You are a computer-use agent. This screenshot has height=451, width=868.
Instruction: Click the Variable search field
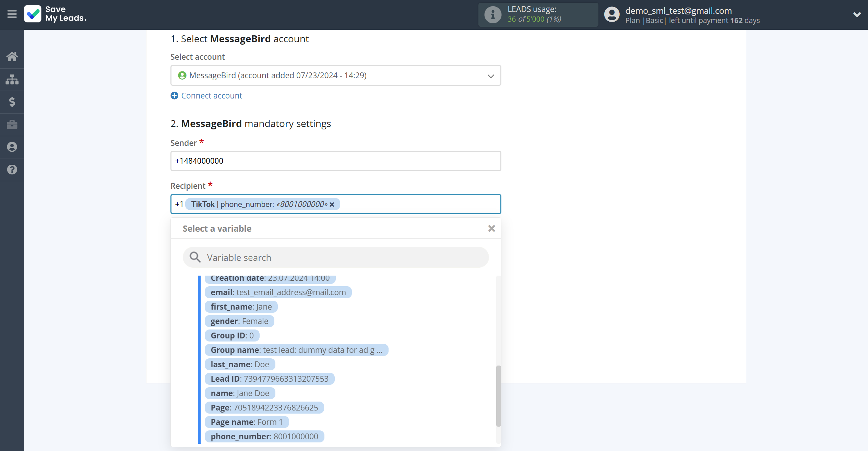point(336,257)
